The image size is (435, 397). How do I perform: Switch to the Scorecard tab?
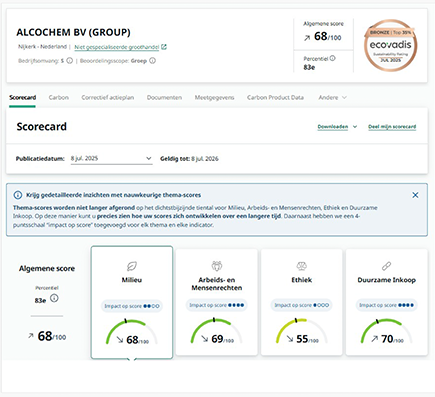(x=22, y=98)
